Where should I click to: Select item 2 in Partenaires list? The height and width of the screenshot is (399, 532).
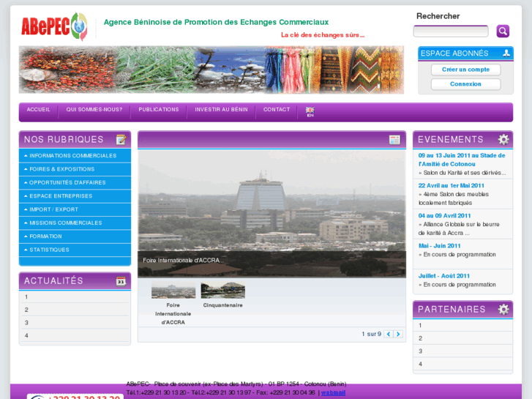pos(462,338)
